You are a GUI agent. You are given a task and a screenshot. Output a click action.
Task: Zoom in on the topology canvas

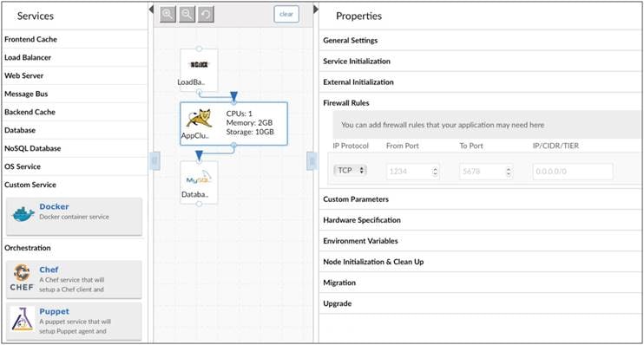(x=168, y=15)
